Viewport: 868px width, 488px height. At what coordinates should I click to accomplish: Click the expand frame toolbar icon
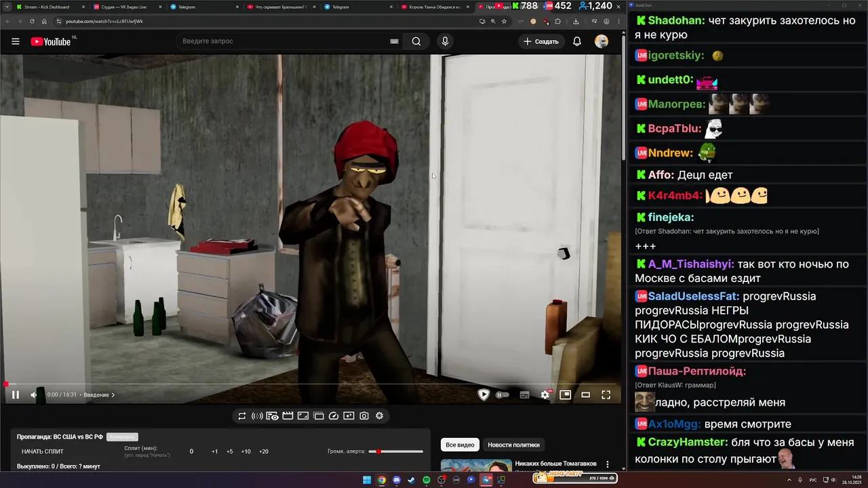[x=303, y=416]
